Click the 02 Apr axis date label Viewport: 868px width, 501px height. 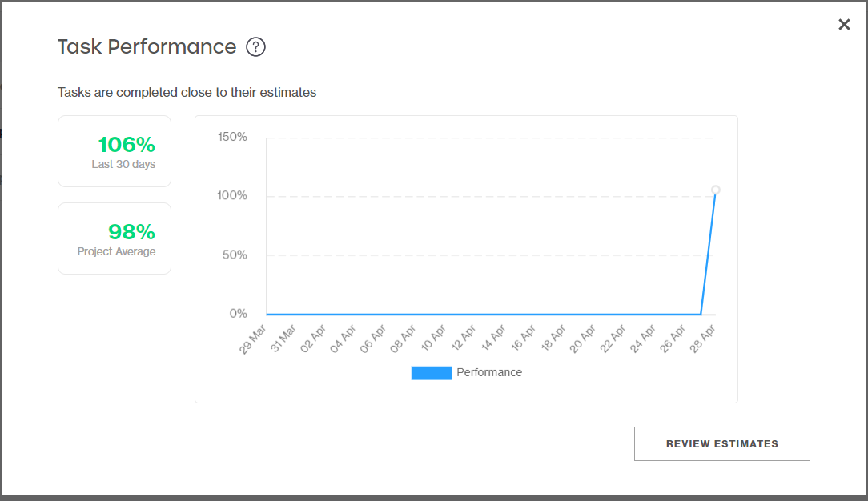[x=313, y=339]
